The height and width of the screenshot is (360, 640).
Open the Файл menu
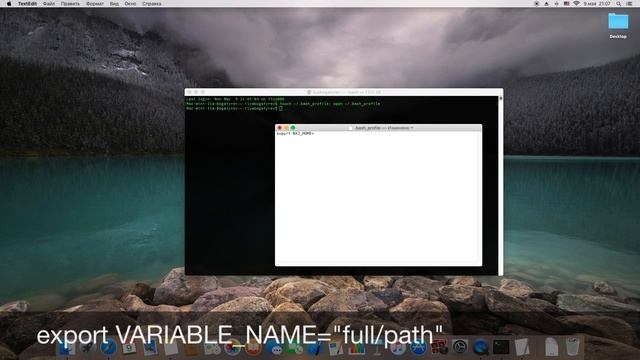[49, 4]
